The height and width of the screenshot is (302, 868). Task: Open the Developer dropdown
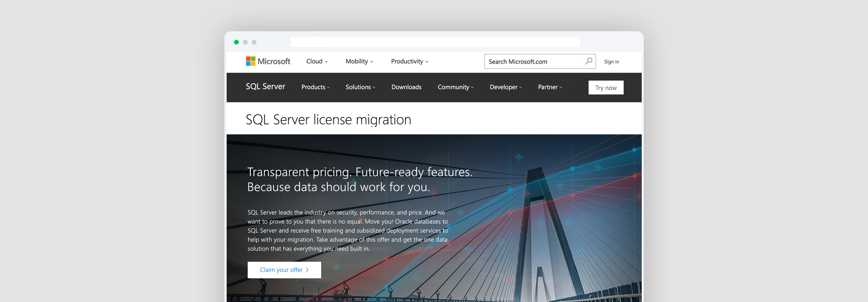(x=506, y=87)
